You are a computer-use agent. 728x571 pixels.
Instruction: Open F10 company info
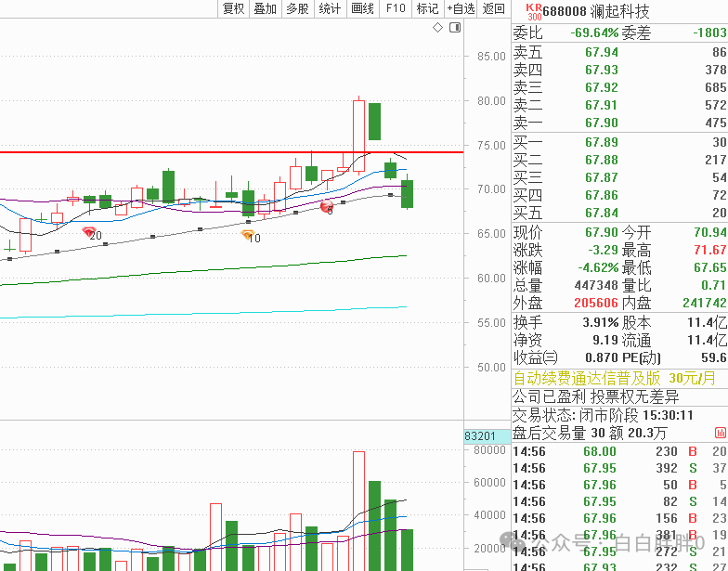pos(396,8)
